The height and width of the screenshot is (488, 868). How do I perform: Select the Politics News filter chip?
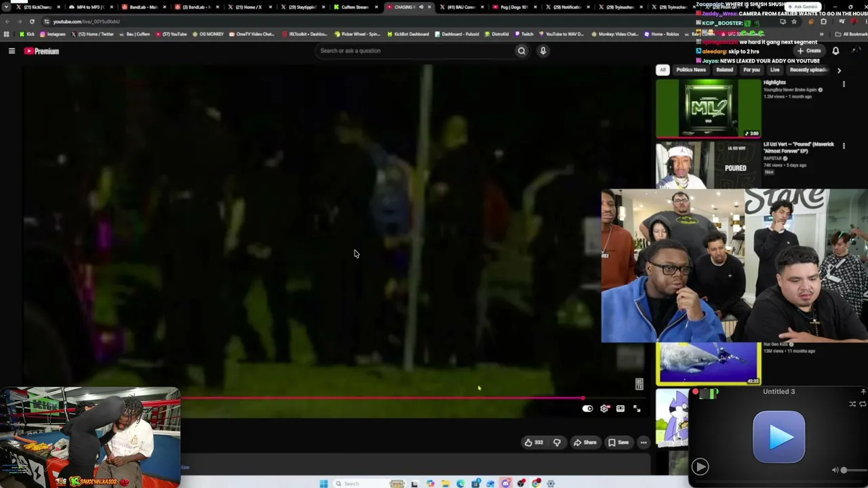(x=691, y=70)
